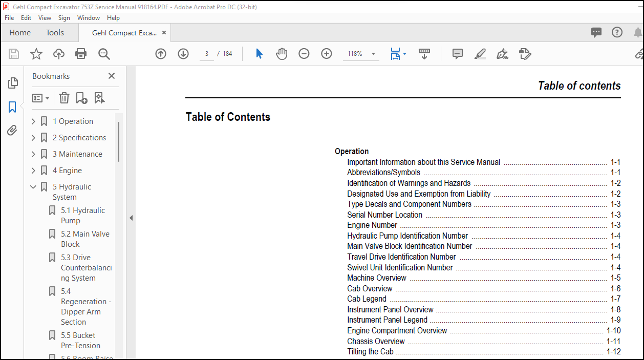
Task: Jump to Serial Number Location entry
Action: click(x=385, y=215)
